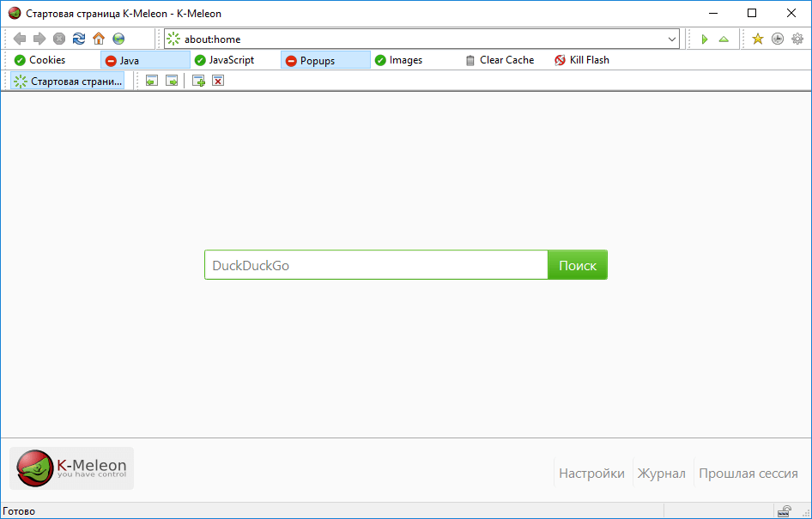Click the about:home address bar text
This screenshot has width=812, height=519.
[213, 39]
